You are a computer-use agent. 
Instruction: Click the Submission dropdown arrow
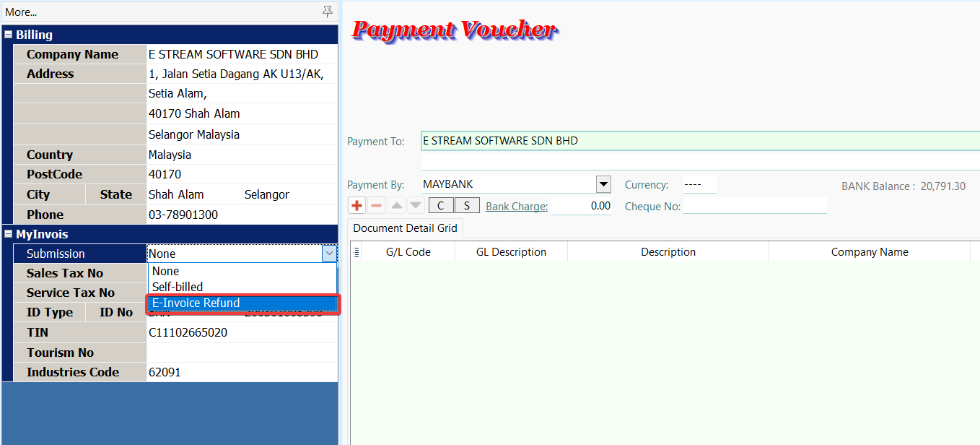[x=329, y=254]
